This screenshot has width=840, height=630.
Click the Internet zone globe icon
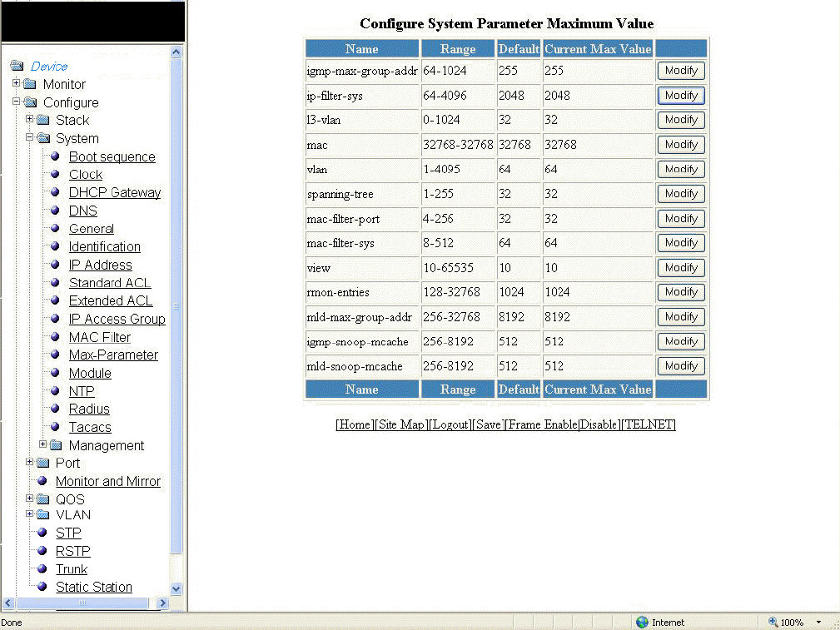[x=642, y=622]
